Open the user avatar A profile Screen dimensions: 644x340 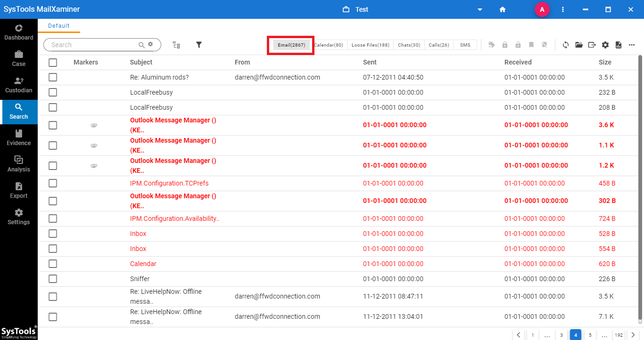542,9
